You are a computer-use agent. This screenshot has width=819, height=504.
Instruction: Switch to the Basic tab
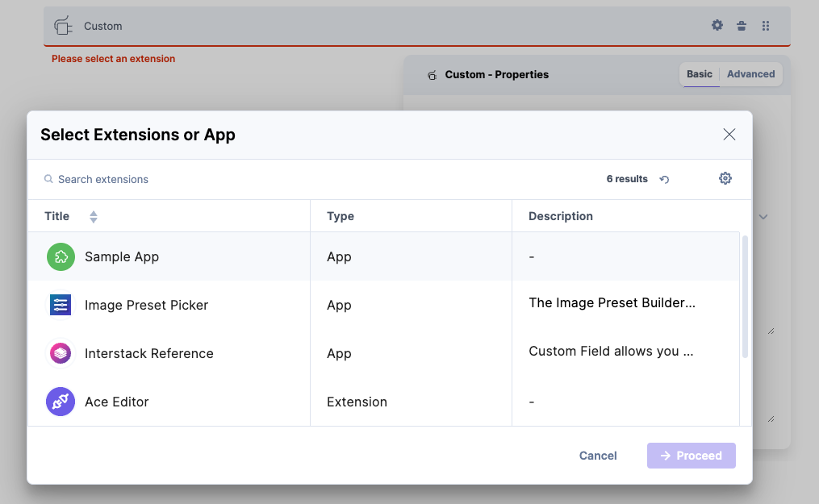click(700, 74)
